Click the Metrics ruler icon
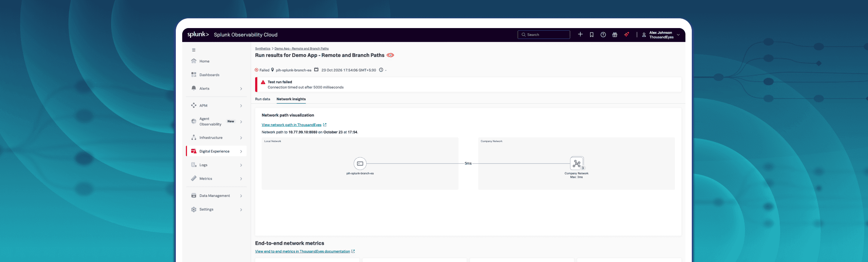 tap(194, 179)
